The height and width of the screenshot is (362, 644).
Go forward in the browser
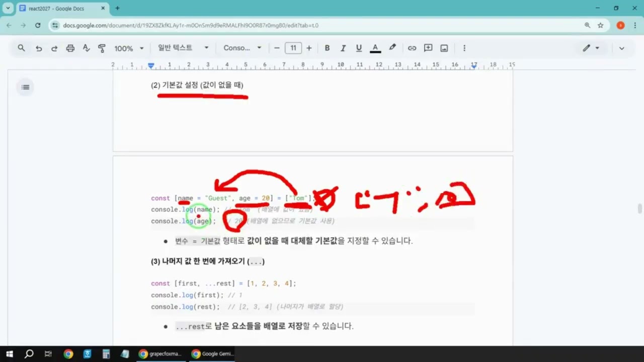[x=23, y=25]
